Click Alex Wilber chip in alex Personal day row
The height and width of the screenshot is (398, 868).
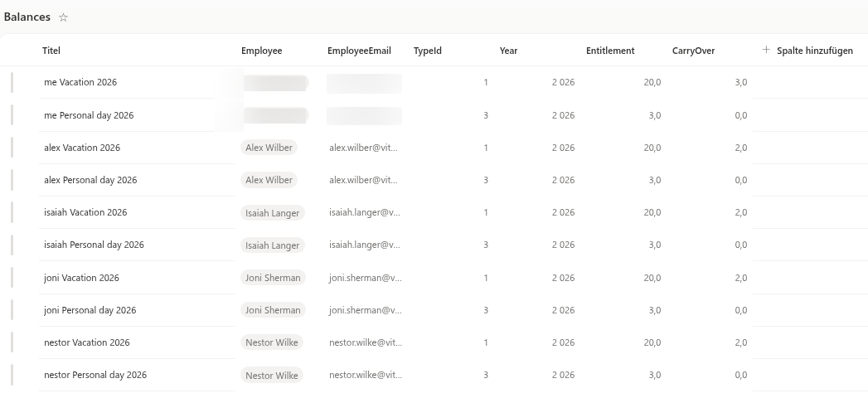pos(269,180)
